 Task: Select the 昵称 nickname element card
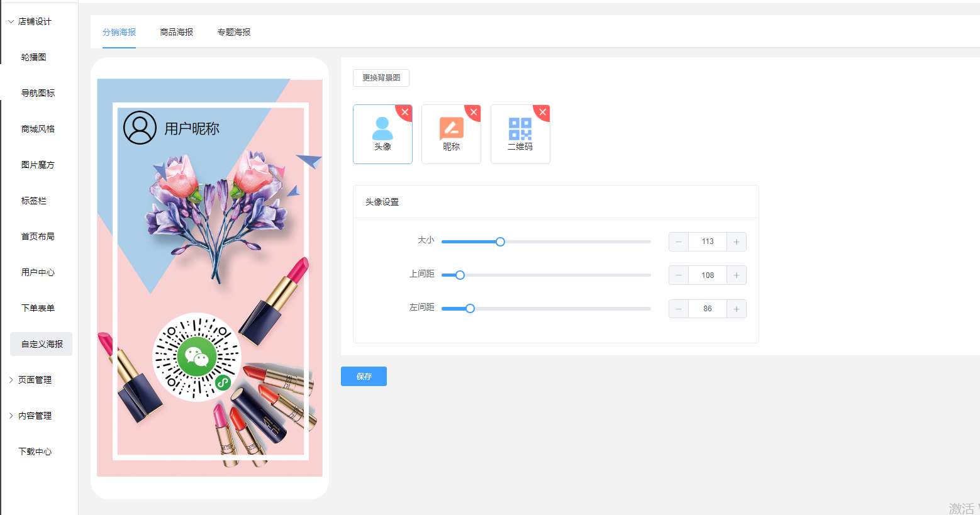point(451,134)
